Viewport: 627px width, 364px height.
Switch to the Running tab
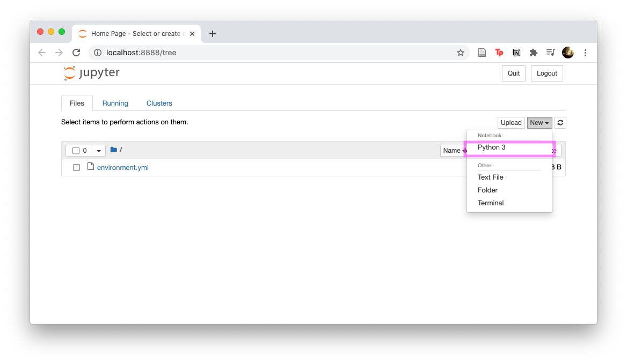[115, 103]
